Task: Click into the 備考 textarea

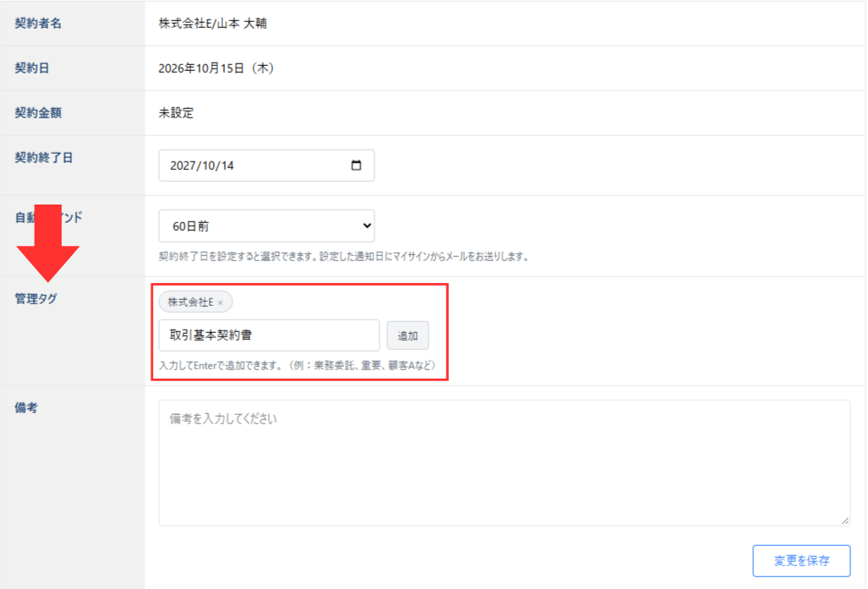Action: click(505, 463)
